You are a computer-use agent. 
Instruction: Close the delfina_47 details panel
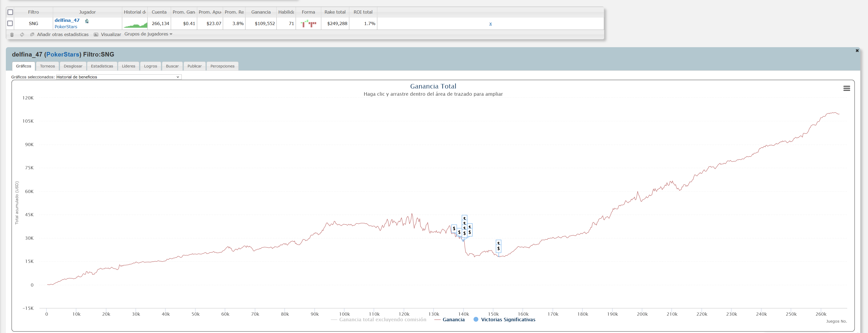[x=857, y=50]
